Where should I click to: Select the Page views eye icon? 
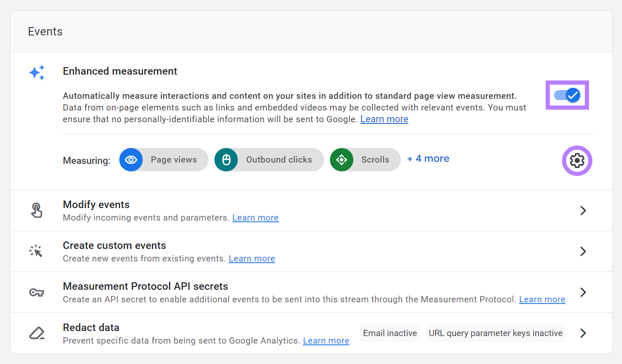pos(131,160)
